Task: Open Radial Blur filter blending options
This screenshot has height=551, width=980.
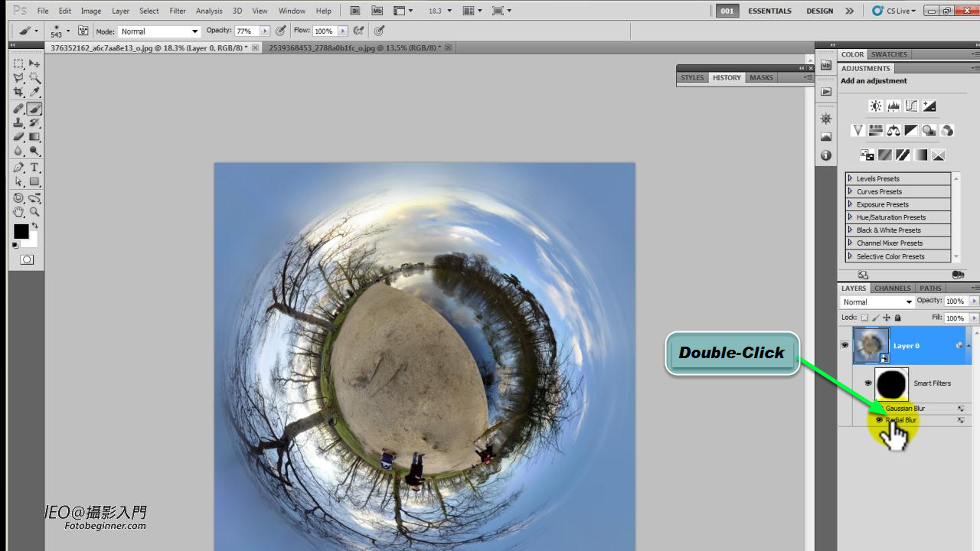Action: point(961,420)
